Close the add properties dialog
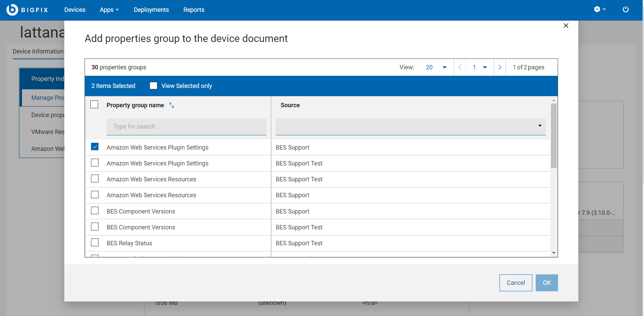This screenshot has width=644, height=316. point(565,26)
